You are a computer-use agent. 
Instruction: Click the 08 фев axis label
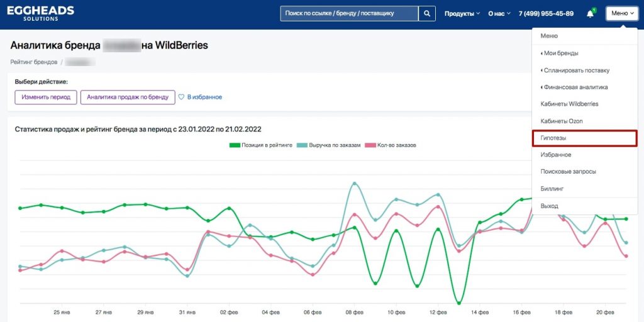[x=355, y=312]
